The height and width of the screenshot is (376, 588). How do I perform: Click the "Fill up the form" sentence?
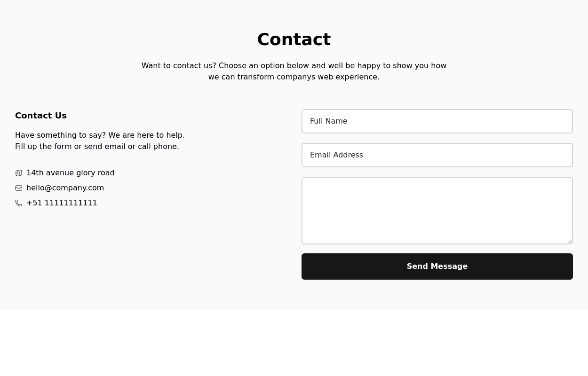43,147
